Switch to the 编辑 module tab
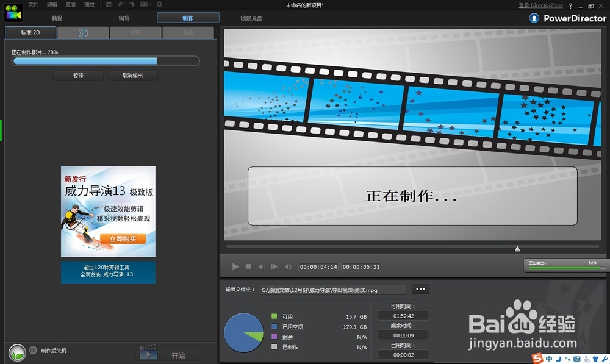This screenshot has width=610, height=364. 124,18
